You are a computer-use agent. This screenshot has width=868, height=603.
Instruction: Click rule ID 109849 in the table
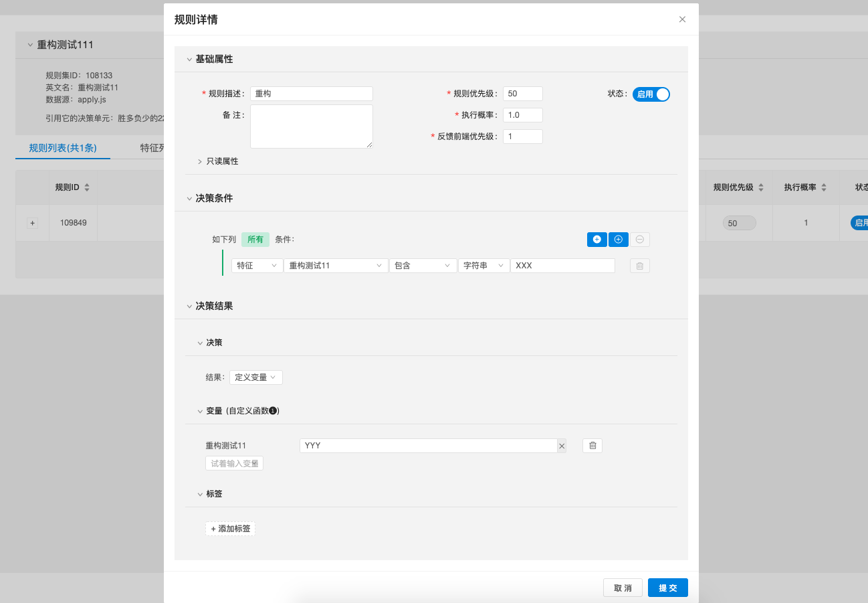tap(73, 223)
